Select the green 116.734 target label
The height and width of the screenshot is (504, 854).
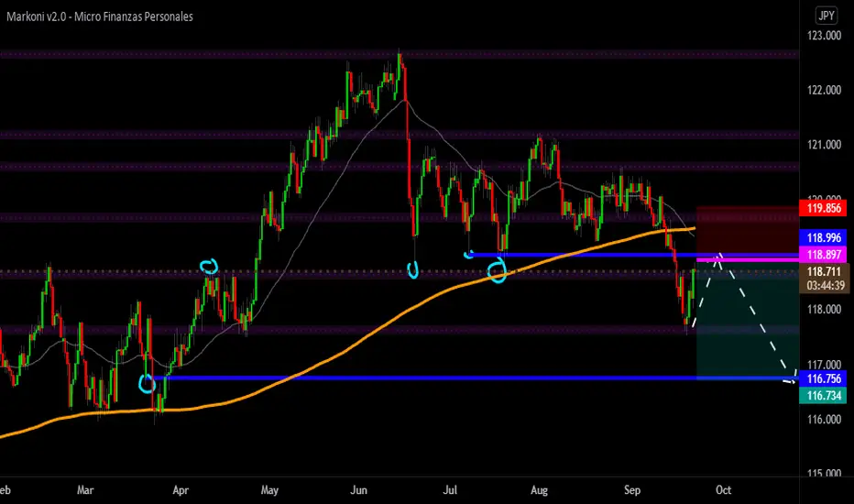823,396
